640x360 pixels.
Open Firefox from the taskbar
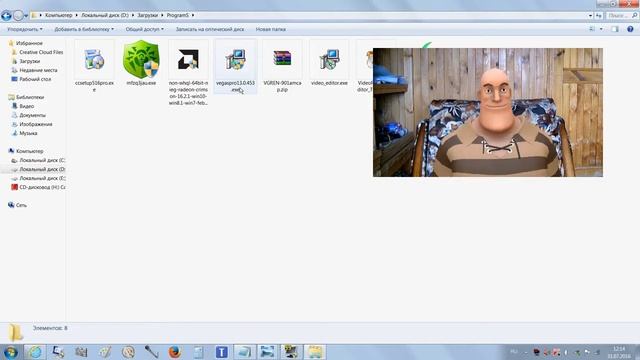click(x=175, y=352)
